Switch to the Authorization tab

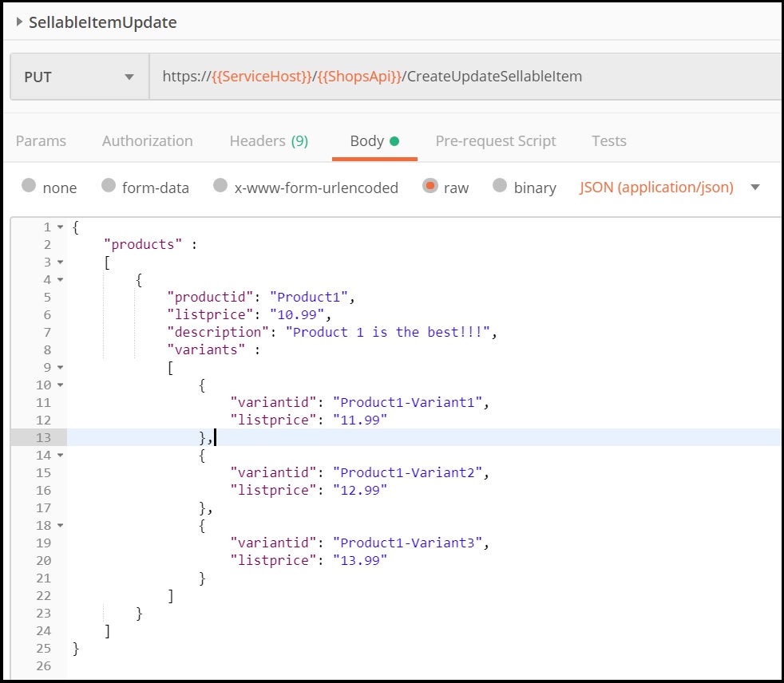[x=148, y=141]
